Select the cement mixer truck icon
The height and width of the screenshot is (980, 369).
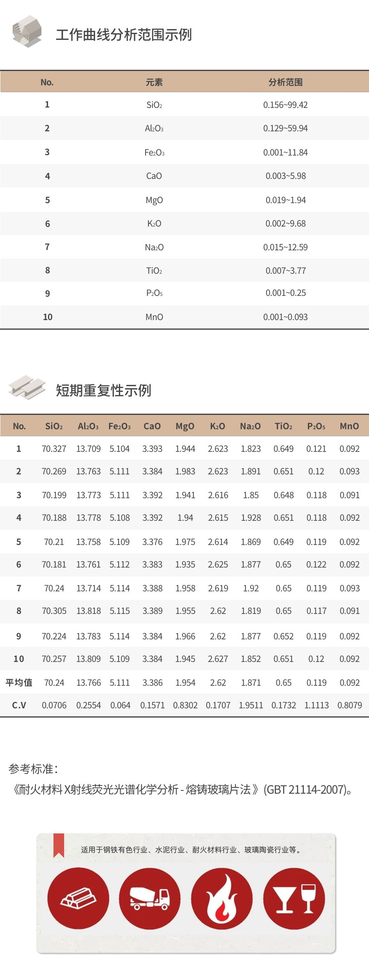[150, 898]
